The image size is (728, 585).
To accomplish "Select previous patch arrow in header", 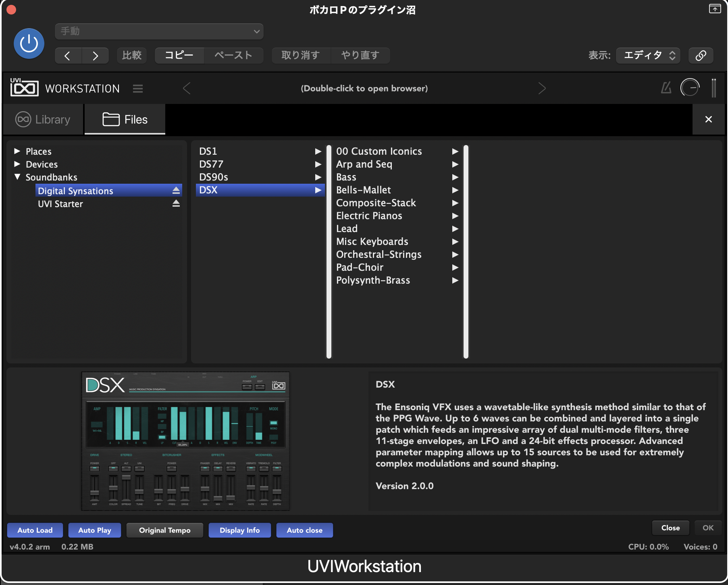I will point(187,88).
